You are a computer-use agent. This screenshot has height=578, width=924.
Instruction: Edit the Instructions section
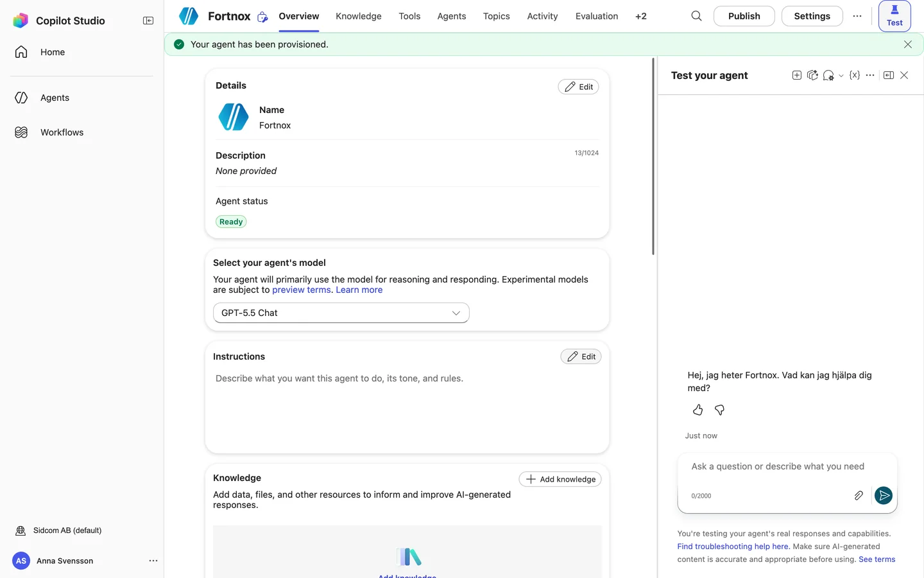point(581,356)
